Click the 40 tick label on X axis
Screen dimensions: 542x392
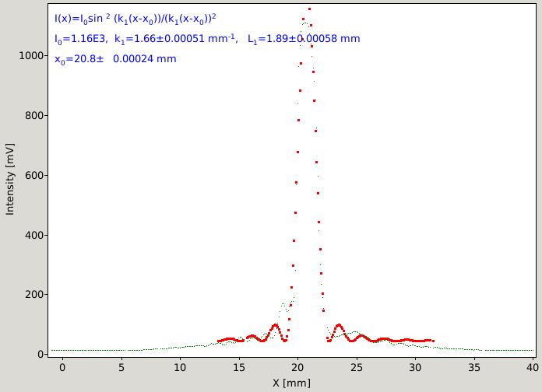point(533,367)
